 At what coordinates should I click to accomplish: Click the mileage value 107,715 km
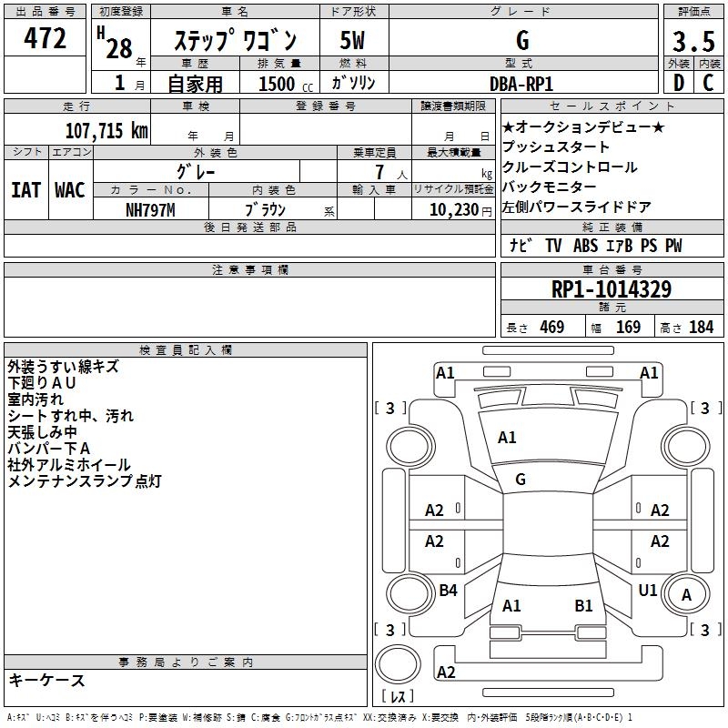tap(106, 130)
